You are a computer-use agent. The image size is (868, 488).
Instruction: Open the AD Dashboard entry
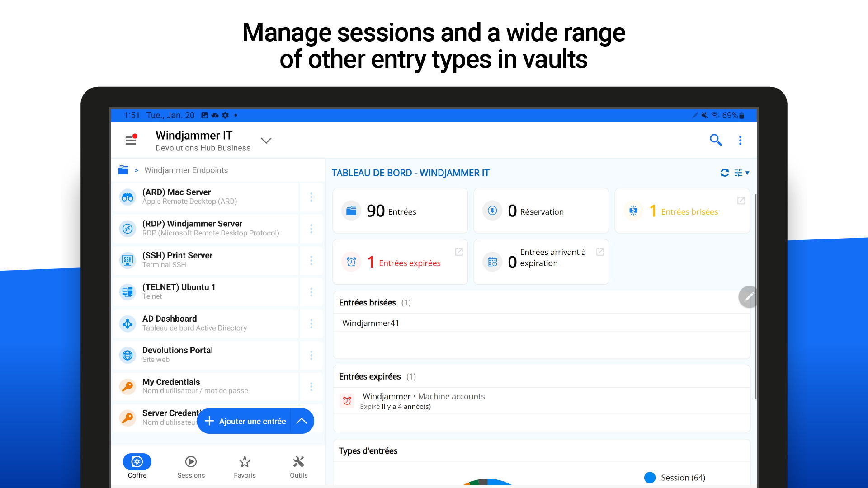coord(206,324)
